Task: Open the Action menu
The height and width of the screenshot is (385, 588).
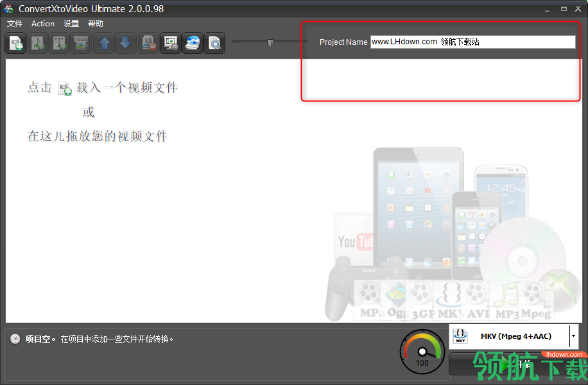Action: coord(43,24)
